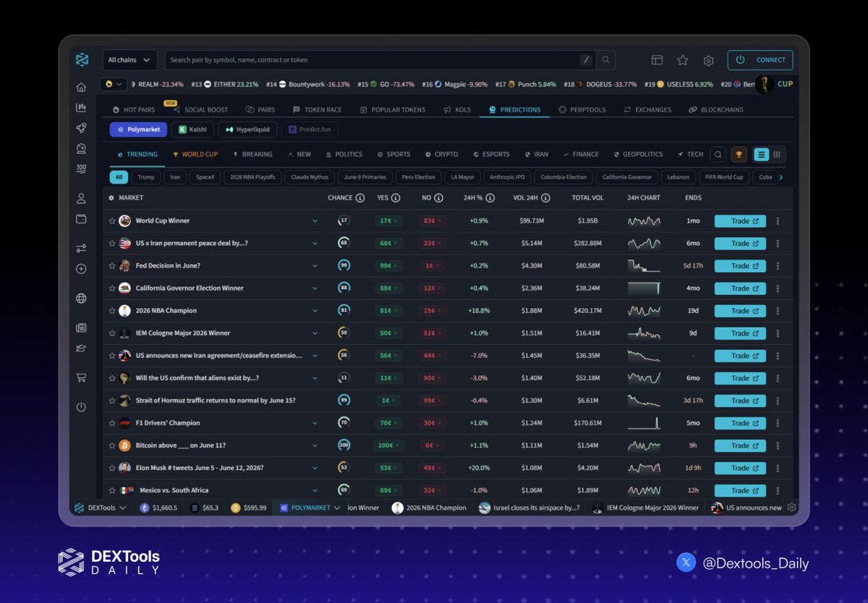Open the DEXTools dropdown in the bottom bar
This screenshot has height=603, width=868.
(101, 508)
